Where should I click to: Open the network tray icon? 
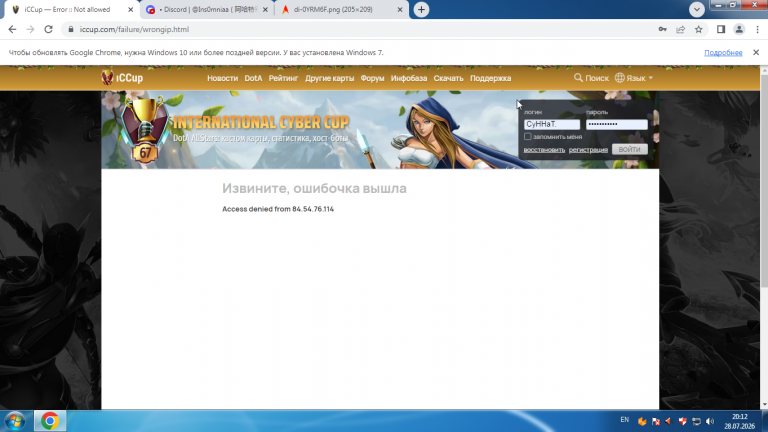[x=696, y=421]
